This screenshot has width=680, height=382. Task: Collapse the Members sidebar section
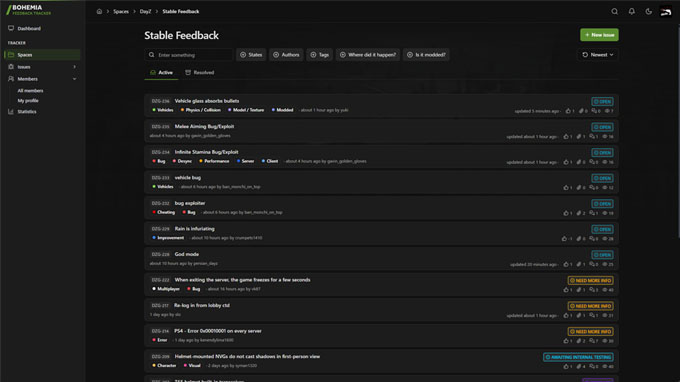click(42, 79)
